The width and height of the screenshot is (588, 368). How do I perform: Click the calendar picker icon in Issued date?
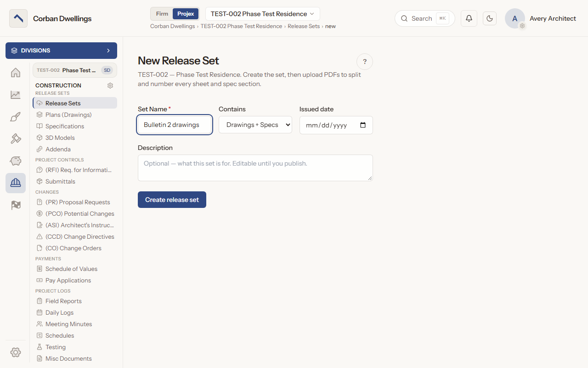pyautogui.click(x=363, y=125)
